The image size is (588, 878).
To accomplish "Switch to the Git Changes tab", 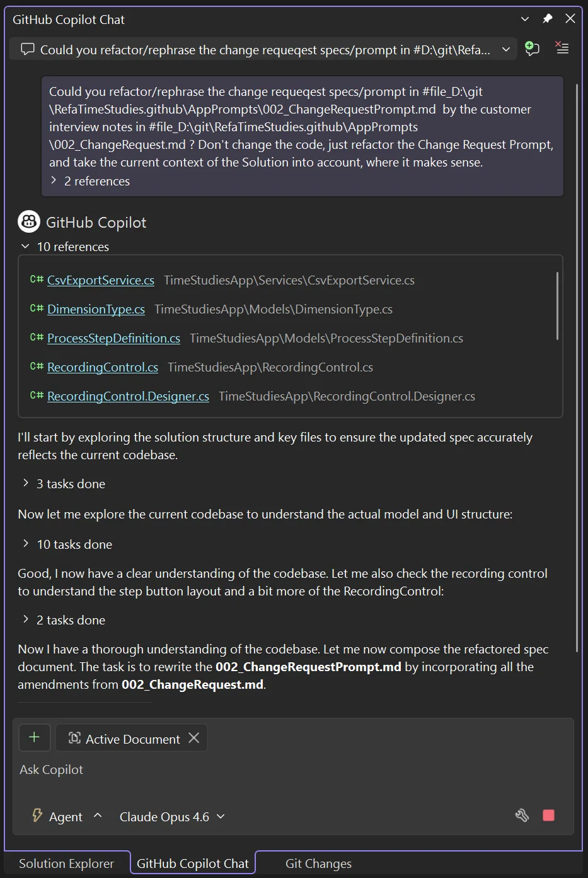I will [x=318, y=863].
